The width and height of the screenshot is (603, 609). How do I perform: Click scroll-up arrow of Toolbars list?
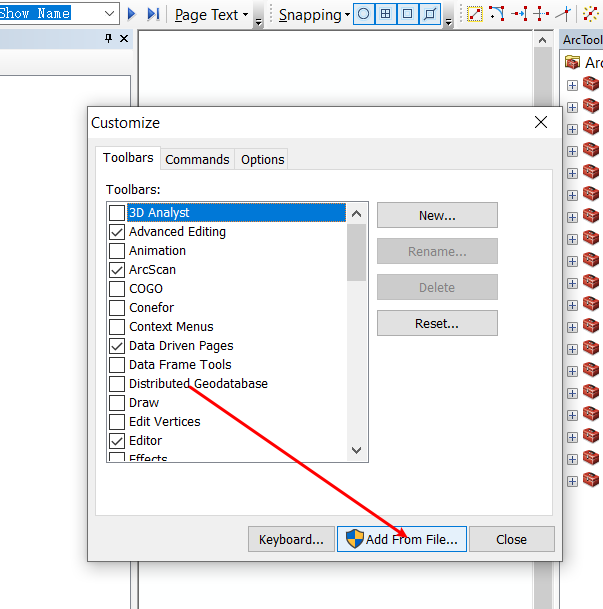tap(356, 213)
